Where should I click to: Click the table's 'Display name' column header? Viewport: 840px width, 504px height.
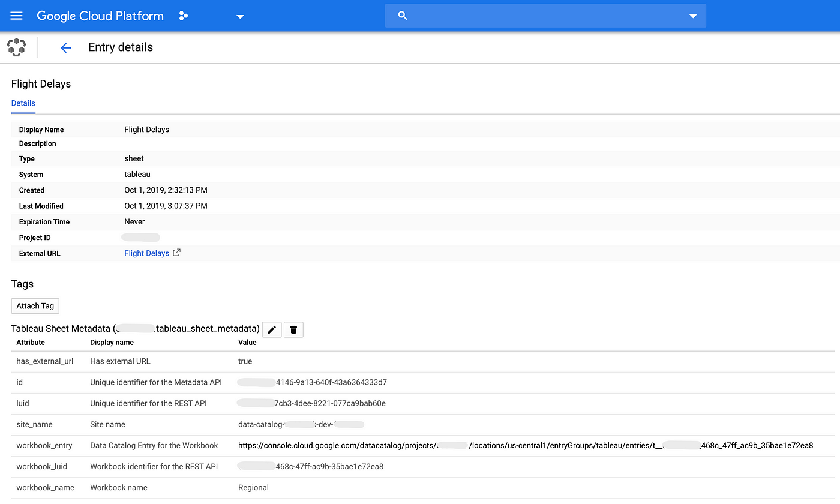click(112, 343)
